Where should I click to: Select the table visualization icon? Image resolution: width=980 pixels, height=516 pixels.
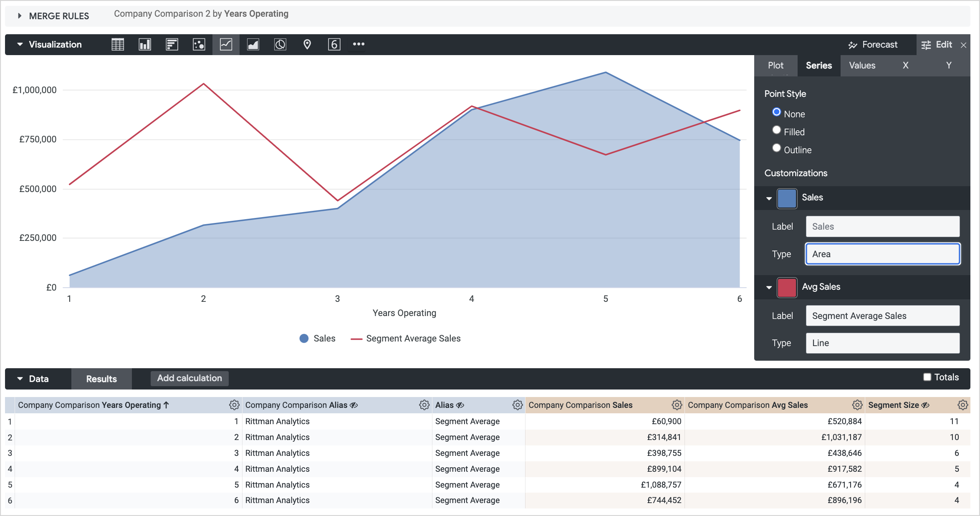click(118, 44)
